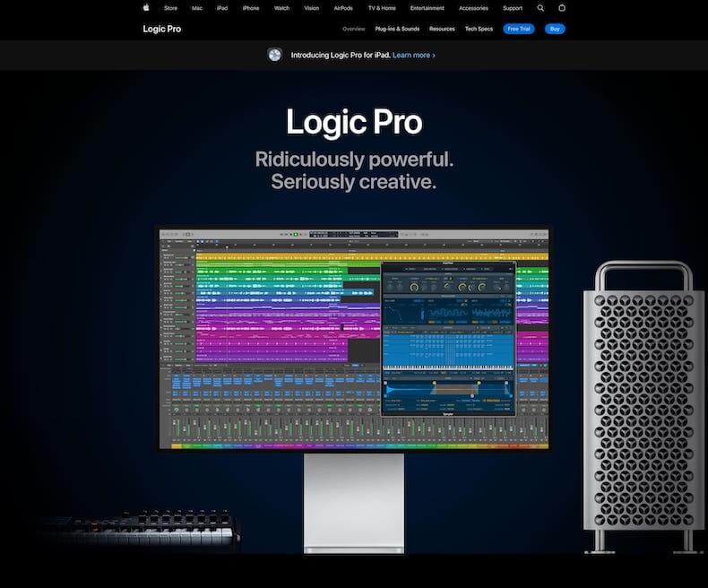Open the Entertainment menu item
The width and height of the screenshot is (708, 588).
(427, 8)
